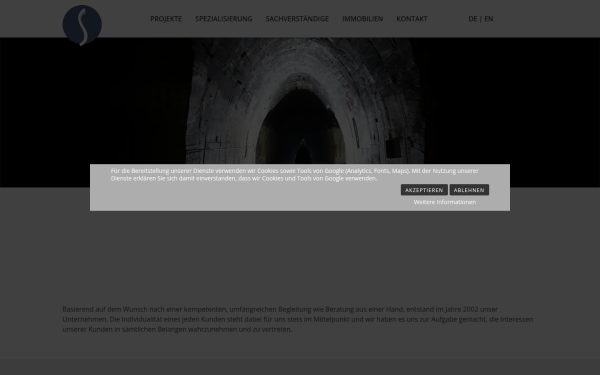Viewport: 600px width, 375px height.
Task: Go to the SACHVERSTÄNDIGE page
Action: (297, 19)
